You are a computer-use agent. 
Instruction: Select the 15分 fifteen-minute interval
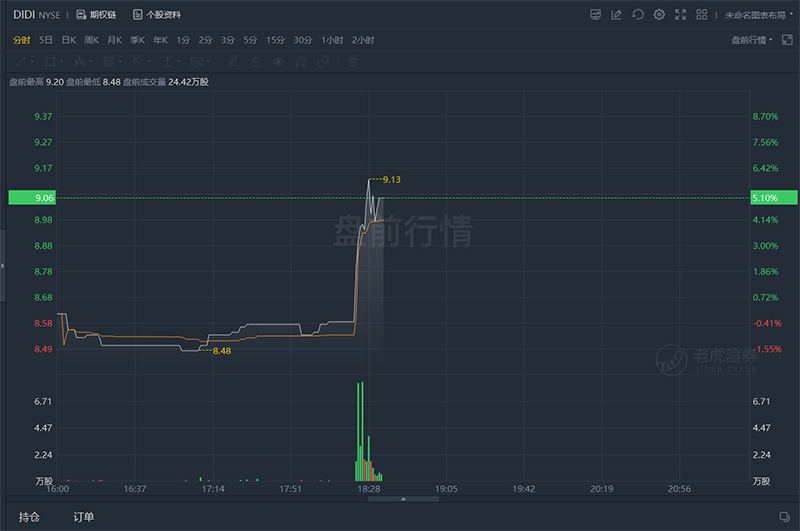[275, 40]
